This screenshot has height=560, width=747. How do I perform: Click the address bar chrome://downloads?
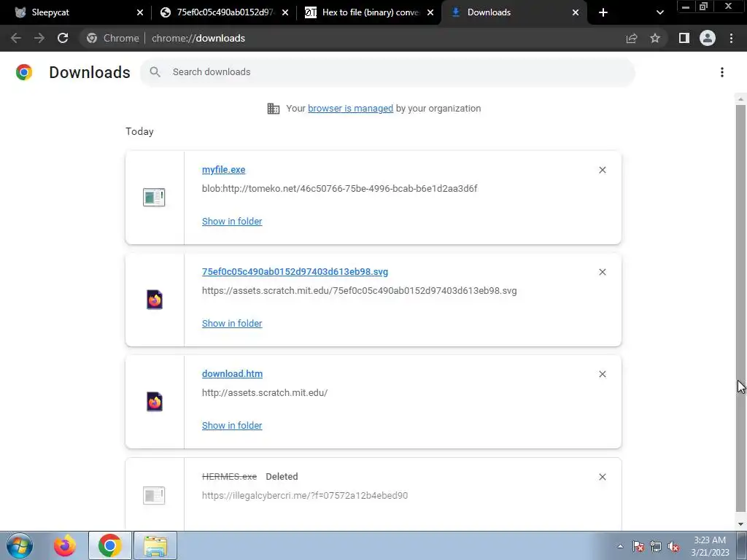198,38
